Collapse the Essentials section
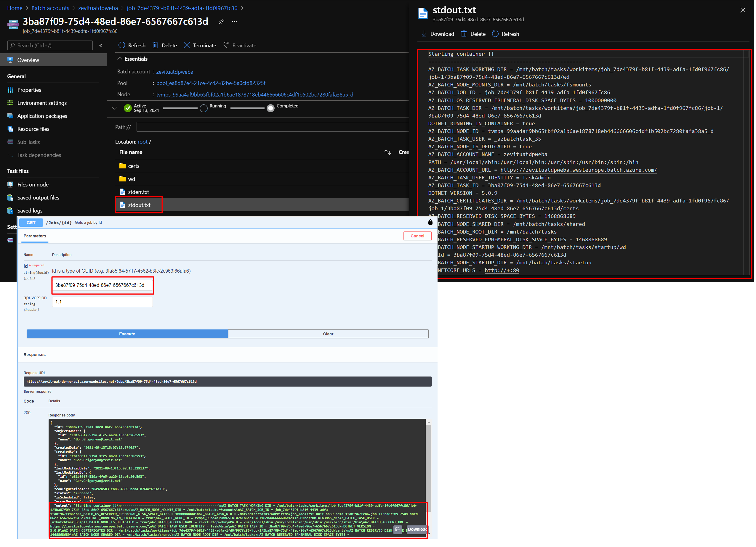The image size is (756, 547). pos(120,59)
